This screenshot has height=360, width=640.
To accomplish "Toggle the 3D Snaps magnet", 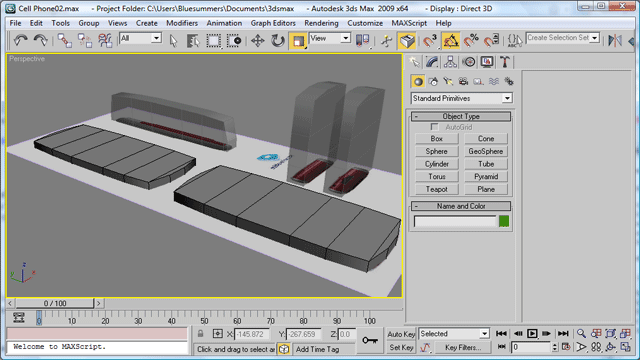I will point(430,40).
